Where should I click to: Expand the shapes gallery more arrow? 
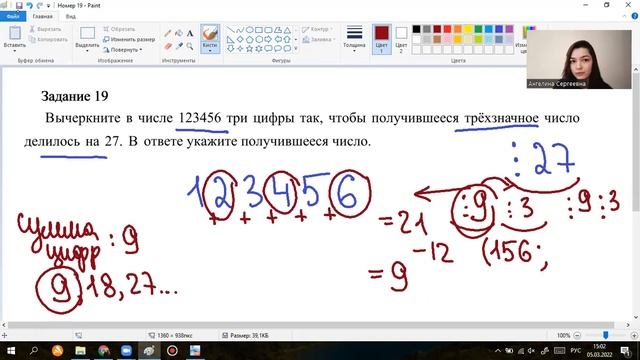pyautogui.click(x=296, y=49)
